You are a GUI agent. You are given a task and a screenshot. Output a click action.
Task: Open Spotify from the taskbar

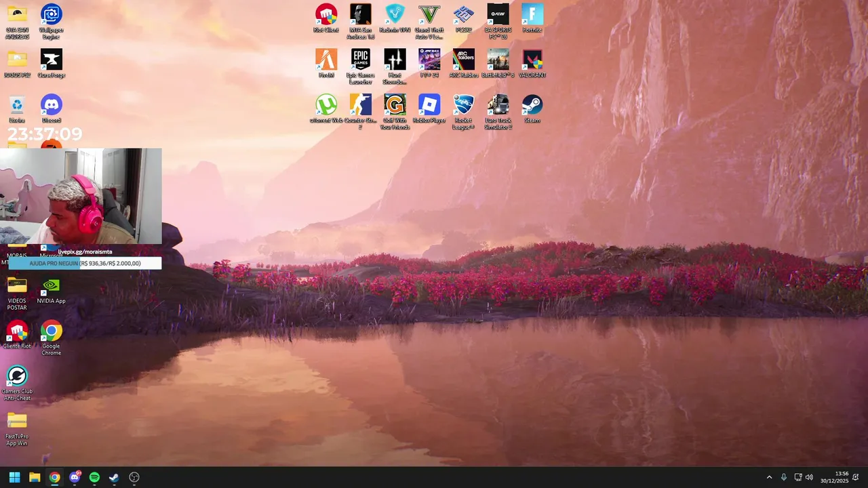pos(94,477)
